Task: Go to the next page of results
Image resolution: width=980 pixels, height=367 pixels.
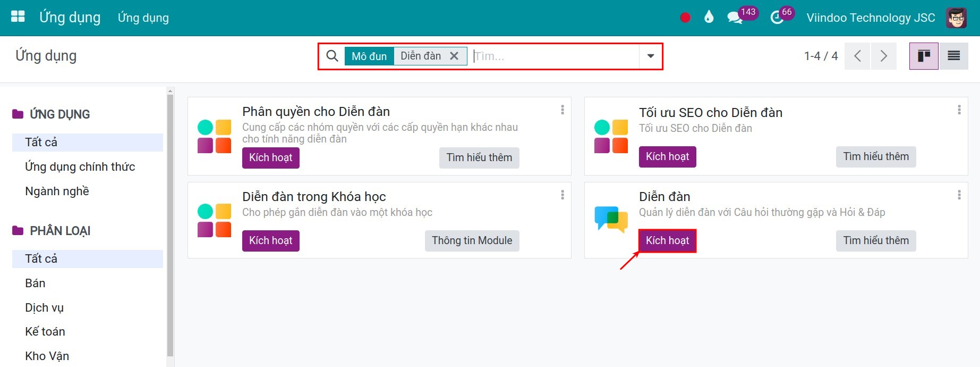Action: (884, 56)
